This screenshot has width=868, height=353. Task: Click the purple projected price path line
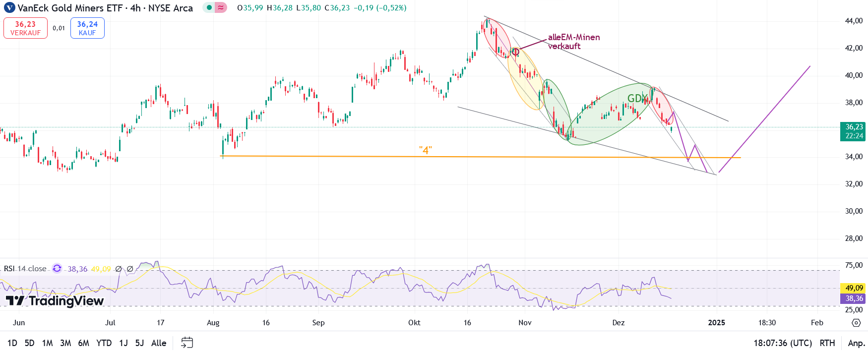[764, 119]
